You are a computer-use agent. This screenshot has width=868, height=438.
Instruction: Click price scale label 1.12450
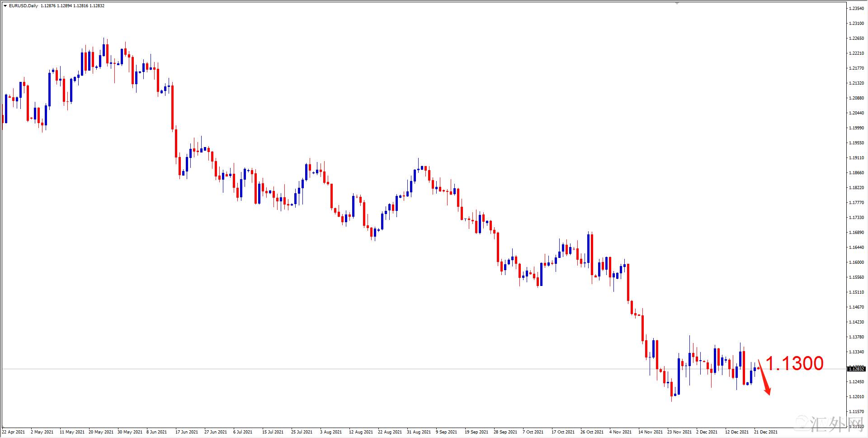856,382
